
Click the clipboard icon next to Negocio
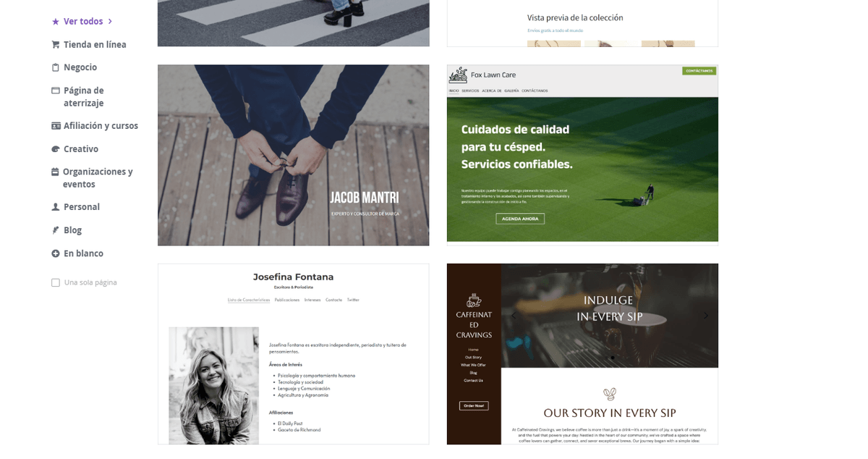(x=56, y=67)
